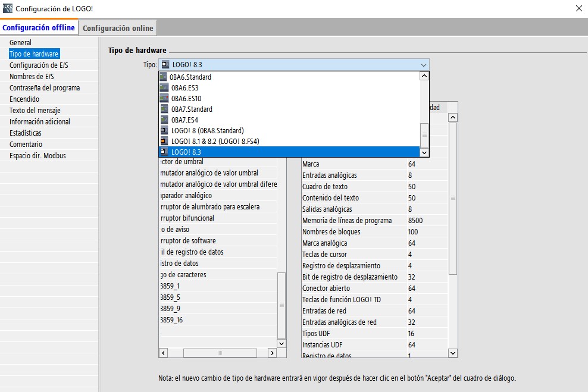
Task: Open the Estadísticas page
Action: 26,133
